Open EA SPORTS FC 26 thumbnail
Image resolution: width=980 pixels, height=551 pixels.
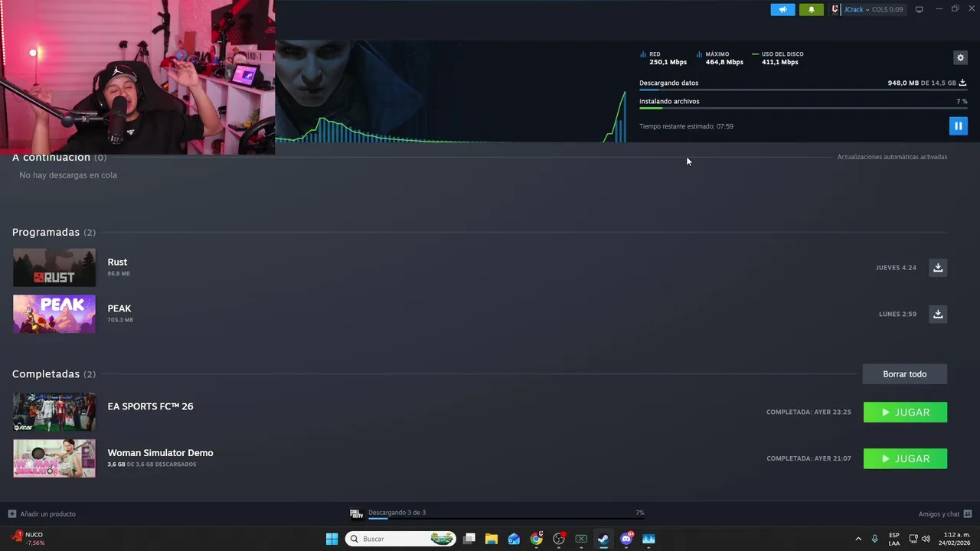54,412
